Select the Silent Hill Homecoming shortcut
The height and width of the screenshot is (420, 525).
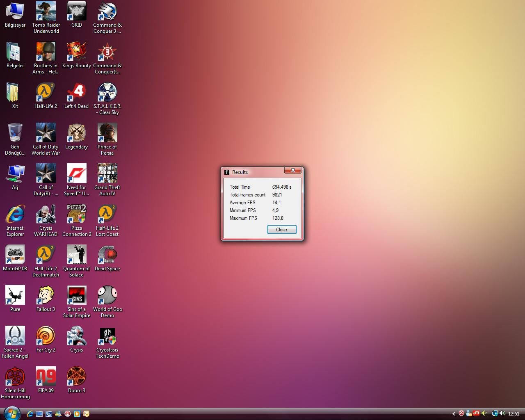(x=15, y=383)
